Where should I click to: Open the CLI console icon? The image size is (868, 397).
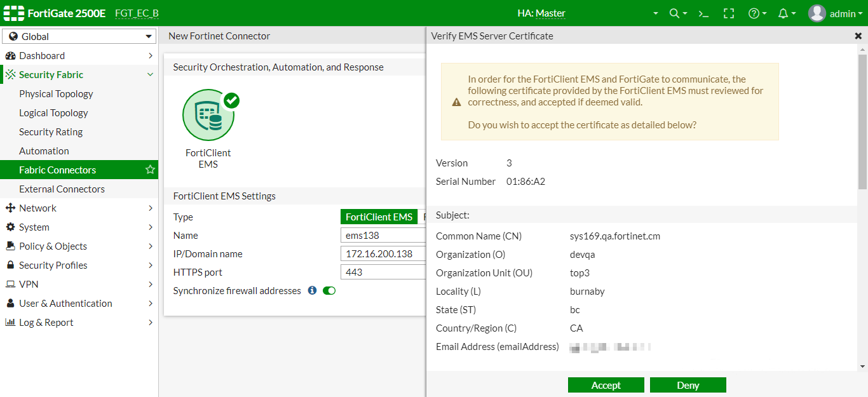click(703, 13)
